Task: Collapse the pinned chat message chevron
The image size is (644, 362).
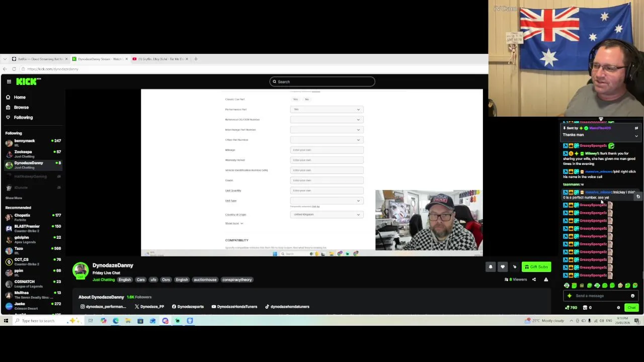Action: point(636,136)
